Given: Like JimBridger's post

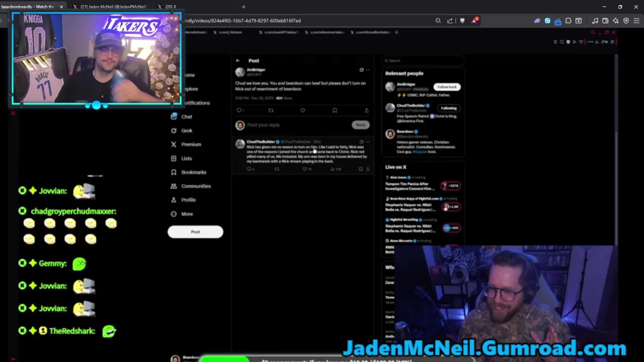Looking at the screenshot, I should click(x=302, y=110).
